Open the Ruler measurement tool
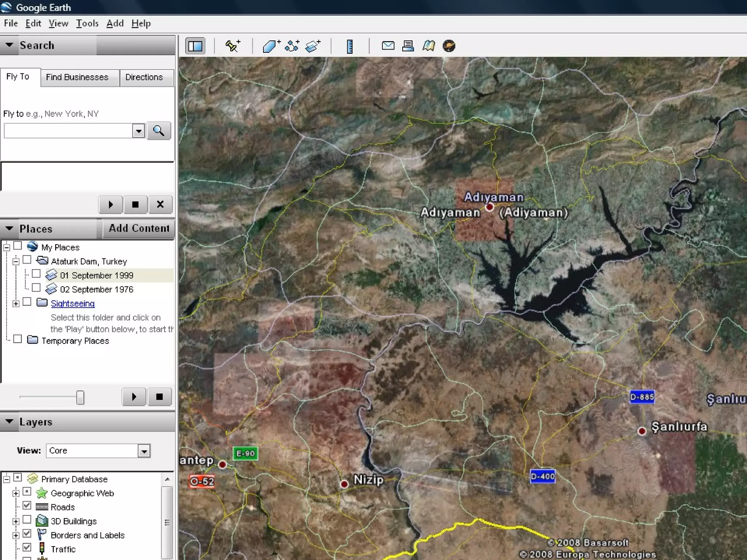Viewport: 747px width, 560px height. click(349, 46)
